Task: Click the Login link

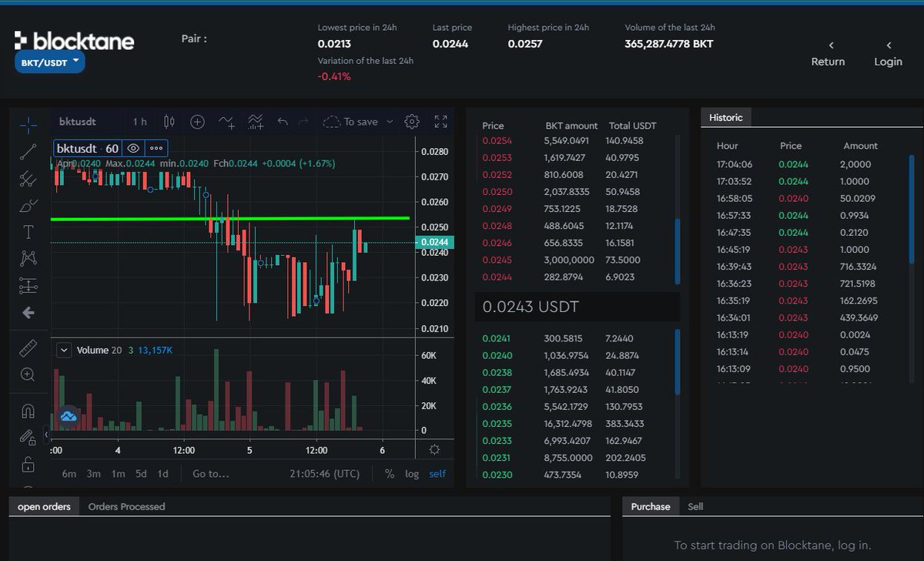Action: tap(888, 62)
